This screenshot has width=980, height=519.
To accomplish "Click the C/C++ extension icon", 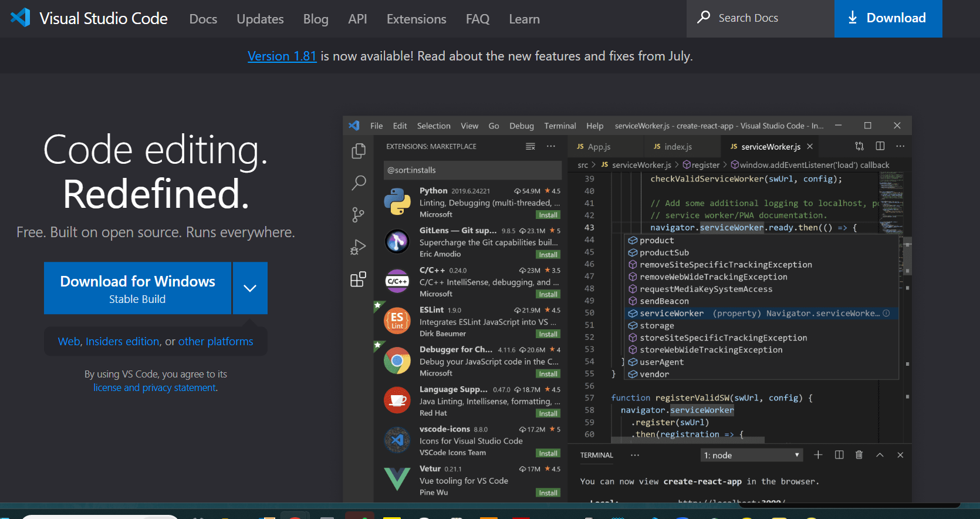I will 397,281.
